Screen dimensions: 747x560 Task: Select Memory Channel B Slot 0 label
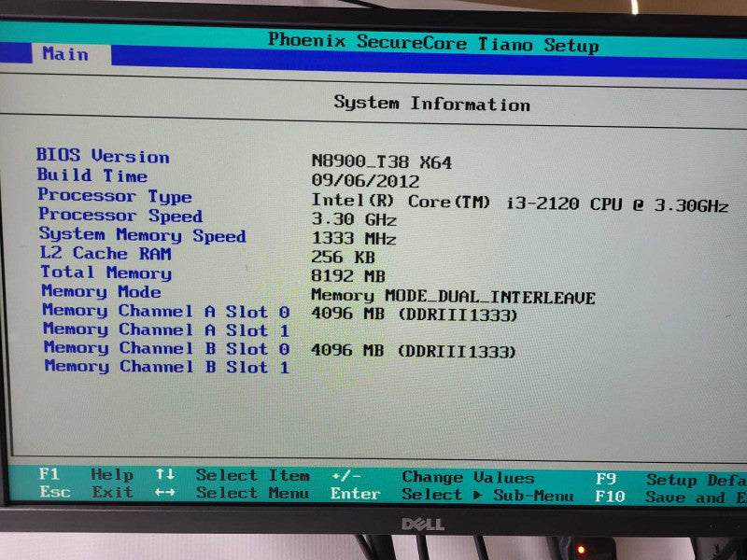[x=167, y=348]
